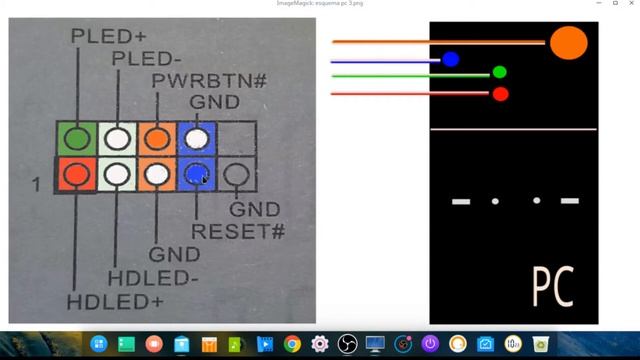The height and width of the screenshot is (360, 640).
Task: Open the blue movie player icon
Action: pos(264,344)
